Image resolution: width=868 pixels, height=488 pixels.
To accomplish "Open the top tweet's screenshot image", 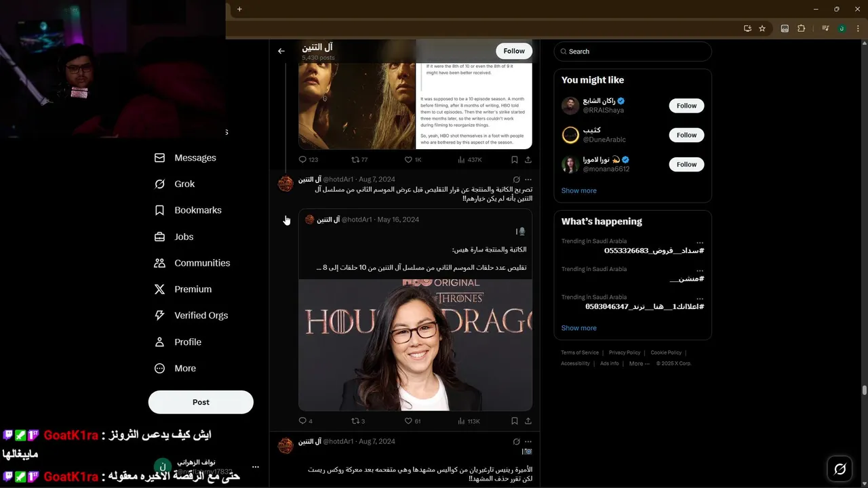I will [473, 105].
